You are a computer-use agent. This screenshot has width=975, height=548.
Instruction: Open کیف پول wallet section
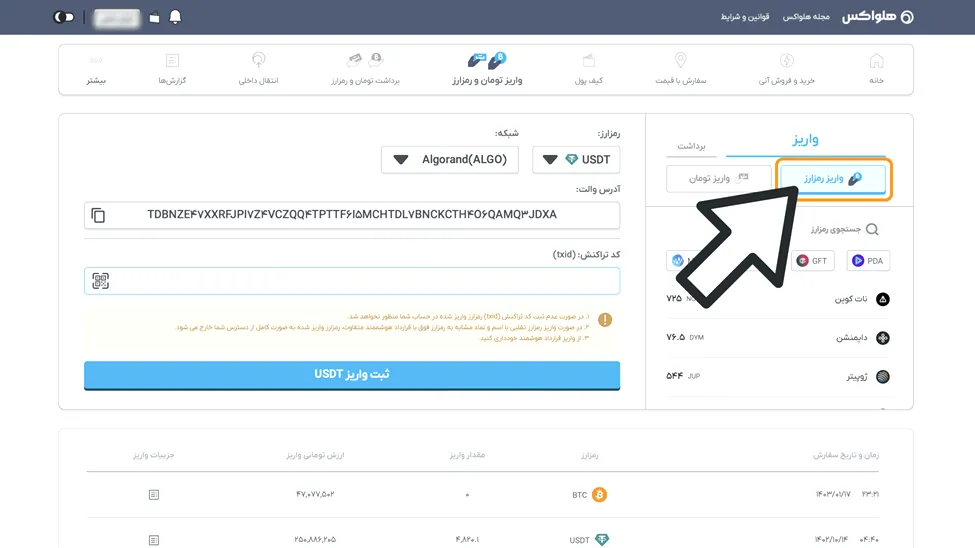pyautogui.click(x=588, y=68)
